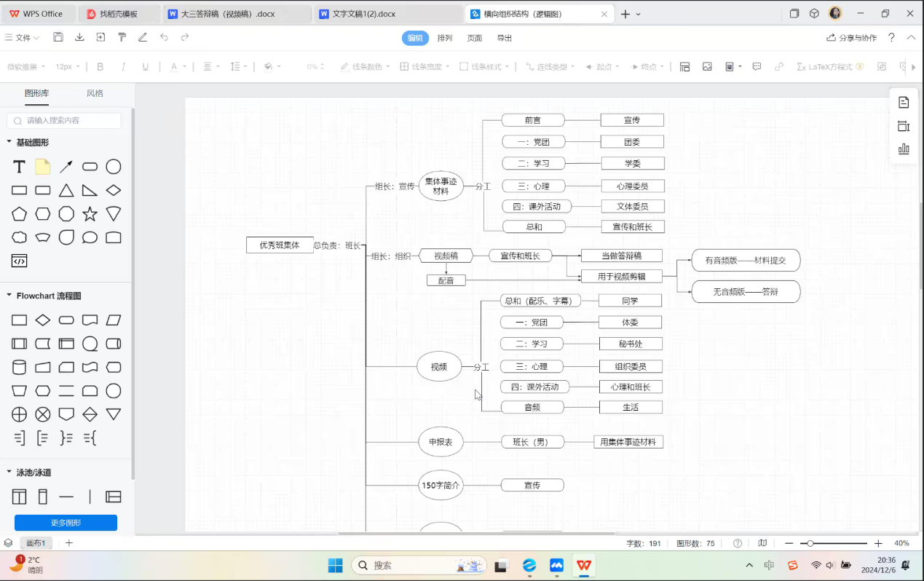Select the format painter icon
The image size is (924, 581).
coord(122,37)
